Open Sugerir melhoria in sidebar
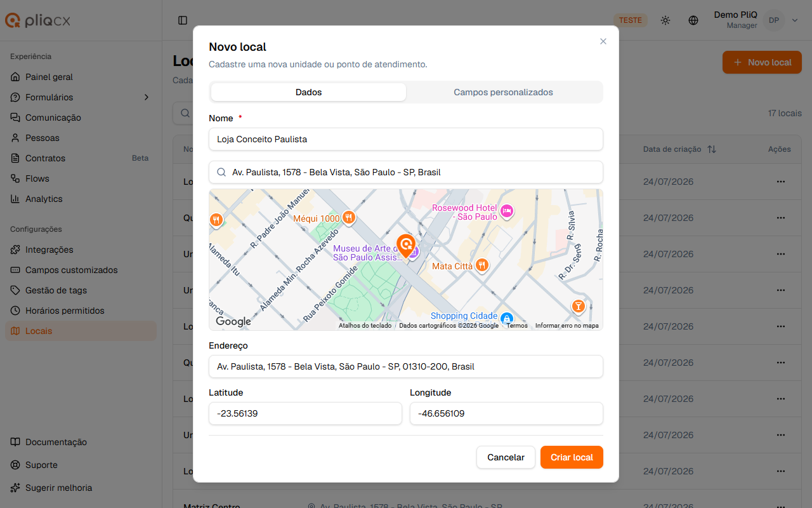This screenshot has width=812, height=508. tap(81, 488)
